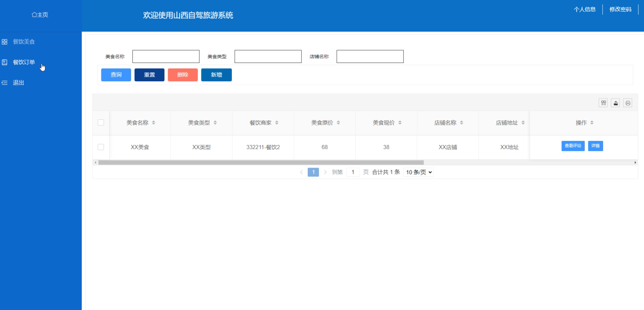Click next page arrow in pagination
The image size is (644, 310).
click(325, 172)
